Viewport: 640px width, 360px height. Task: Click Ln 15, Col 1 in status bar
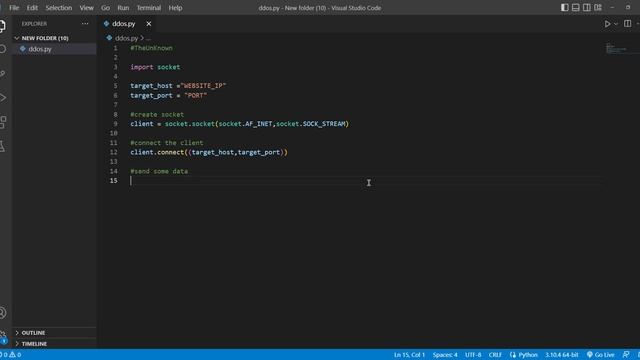pos(409,355)
